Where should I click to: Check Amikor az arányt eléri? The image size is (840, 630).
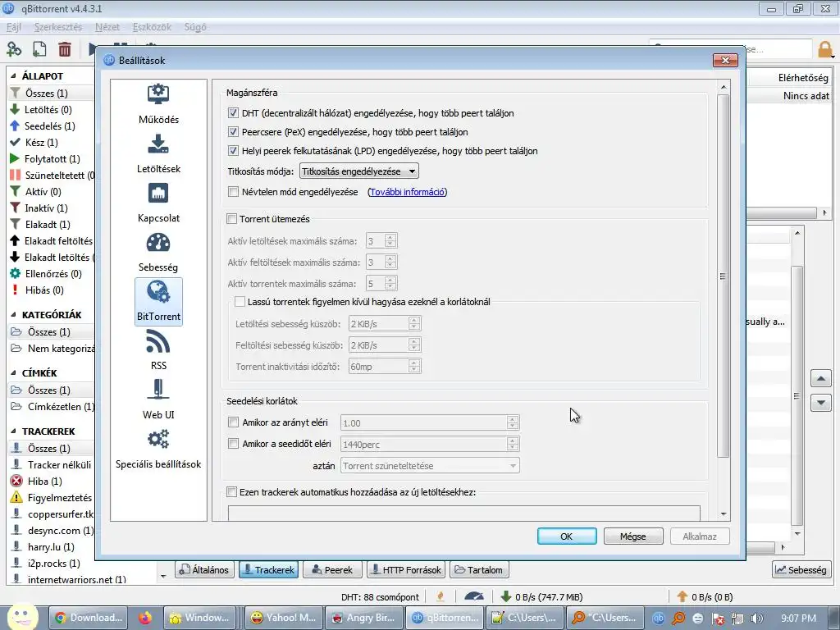(x=233, y=422)
